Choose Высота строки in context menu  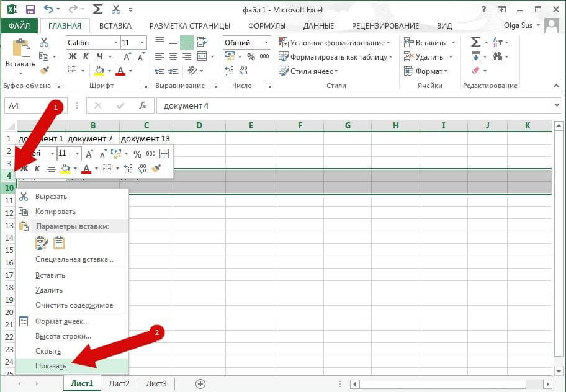point(72,336)
